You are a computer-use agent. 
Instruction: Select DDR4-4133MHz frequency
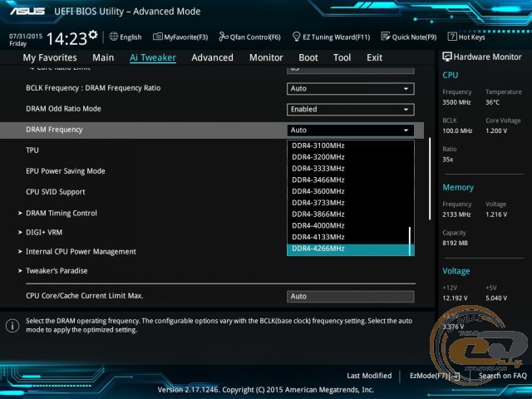pyautogui.click(x=351, y=237)
